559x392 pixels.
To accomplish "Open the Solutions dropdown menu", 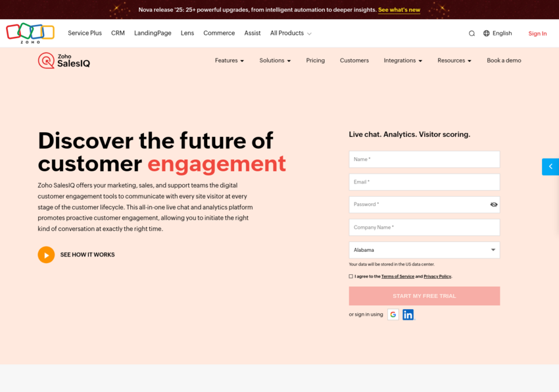I will tap(275, 61).
